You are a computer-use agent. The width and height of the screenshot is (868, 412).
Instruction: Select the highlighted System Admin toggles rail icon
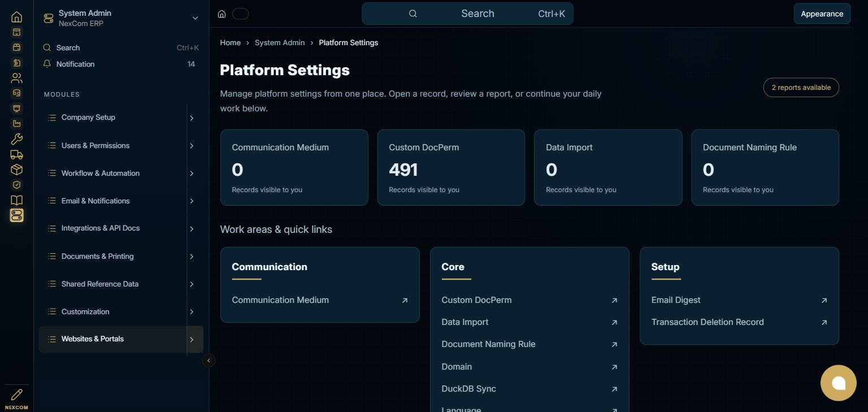point(17,215)
